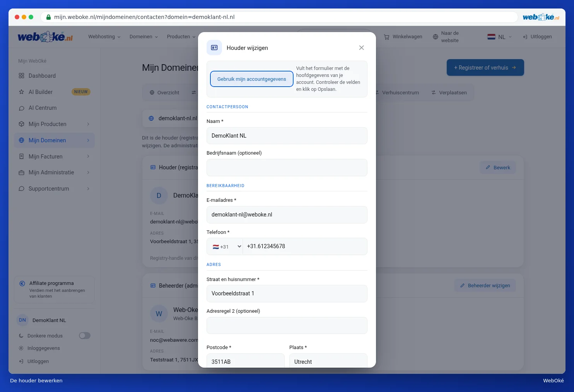Edit the E-mailadres field
This screenshot has height=392, width=574.
tap(287, 215)
